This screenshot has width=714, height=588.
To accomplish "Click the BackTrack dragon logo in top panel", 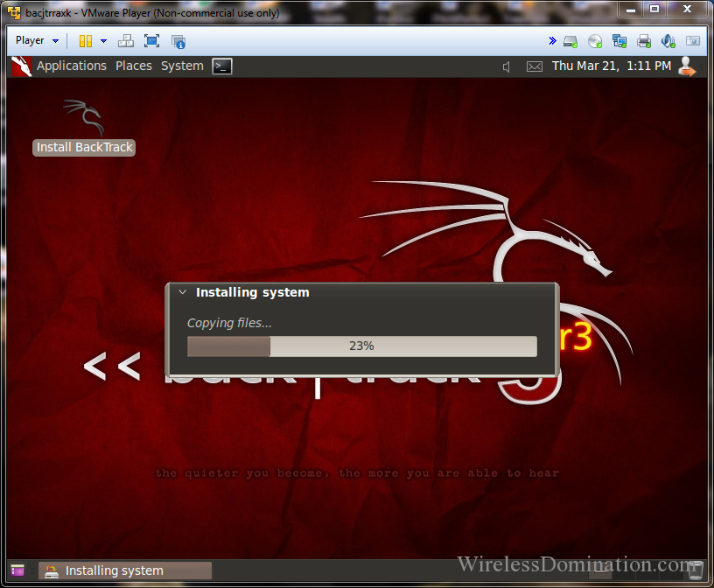I will coord(21,66).
